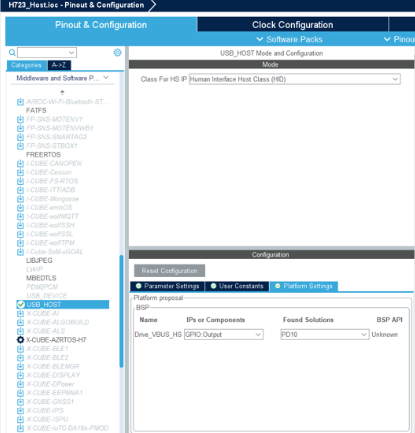
Task: Click the Drive_VBUS_HS name cell
Action: pyautogui.click(x=158, y=334)
